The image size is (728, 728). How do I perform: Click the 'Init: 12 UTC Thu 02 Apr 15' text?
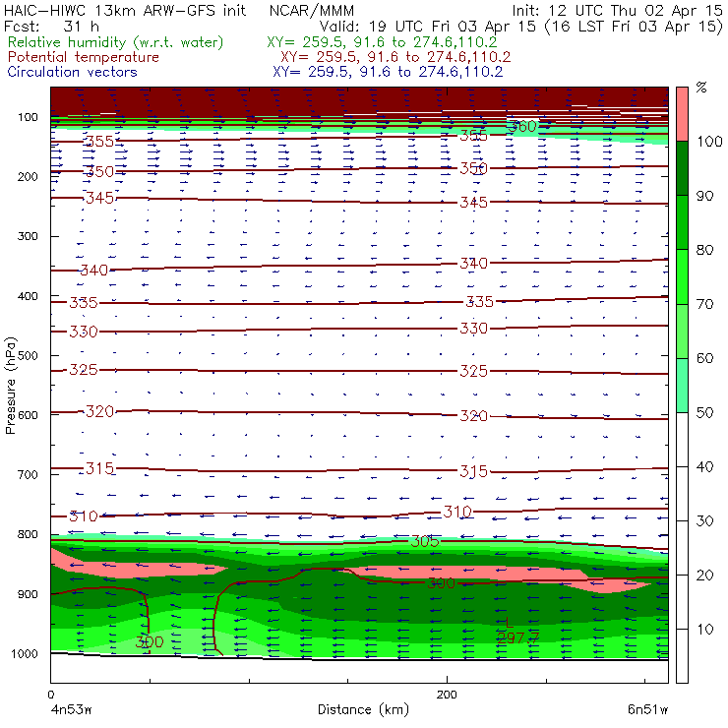617,10
